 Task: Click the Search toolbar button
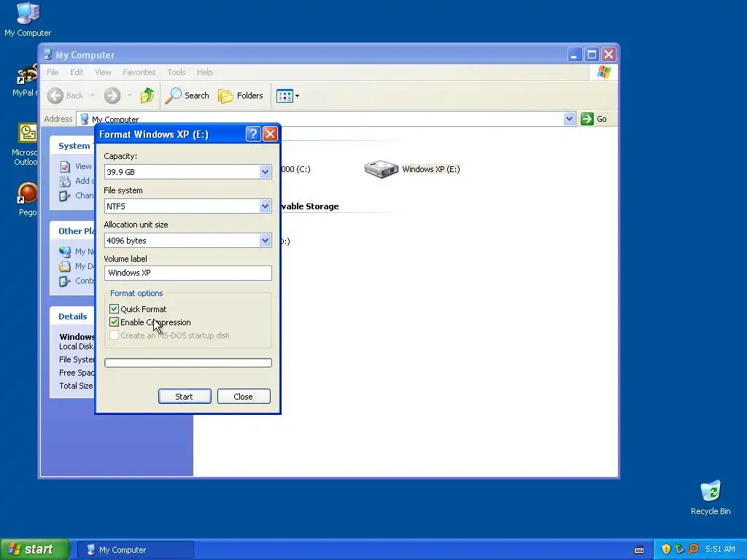(187, 96)
